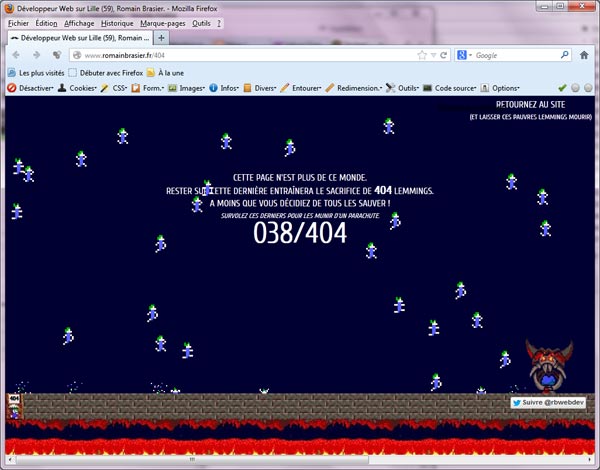Image resolution: width=600 pixels, height=470 pixels.
Task: Open the Outils menu in menu bar
Action: tap(201, 23)
